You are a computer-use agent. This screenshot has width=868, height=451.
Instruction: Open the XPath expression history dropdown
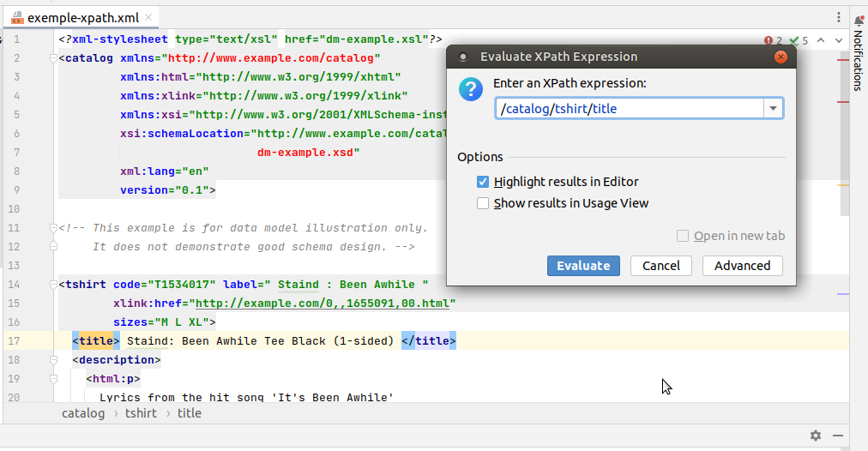point(774,108)
